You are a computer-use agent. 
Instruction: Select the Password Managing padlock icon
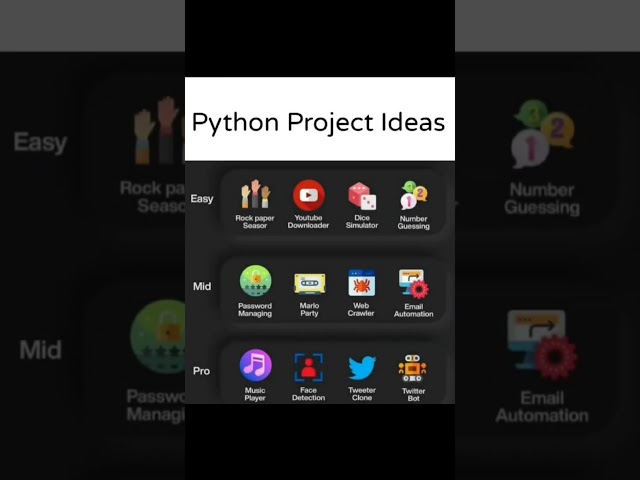tap(256, 281)
